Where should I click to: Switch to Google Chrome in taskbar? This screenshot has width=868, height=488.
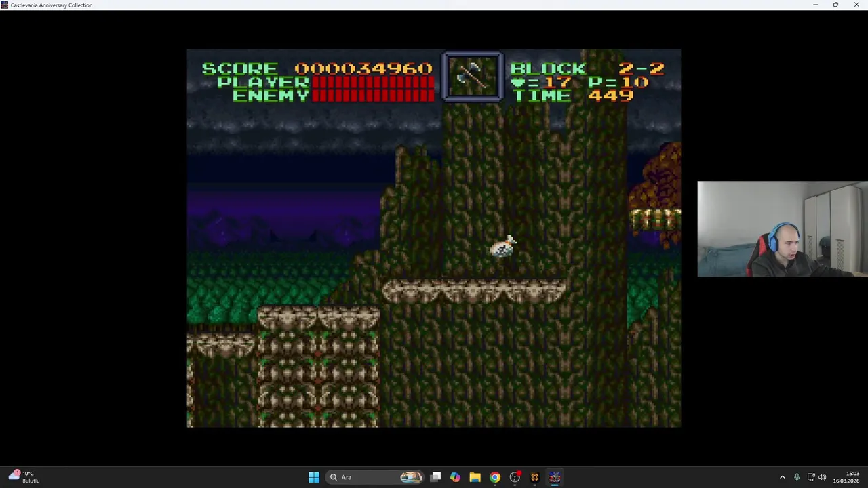point(495,477)
